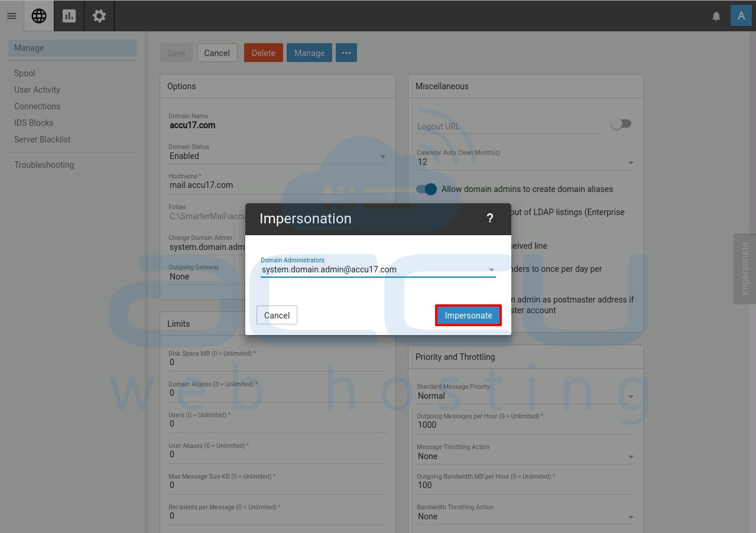Image resolution: width=756 pixels, height=533 pixels.
Task: Open IDS Blocks in the sidebar
Action: pos(34,123)
